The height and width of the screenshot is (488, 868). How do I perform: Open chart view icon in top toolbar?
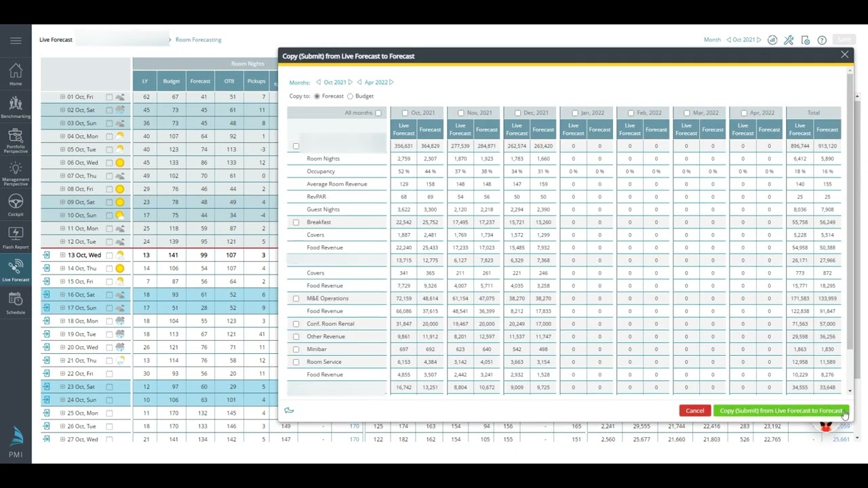click(772, 40)
